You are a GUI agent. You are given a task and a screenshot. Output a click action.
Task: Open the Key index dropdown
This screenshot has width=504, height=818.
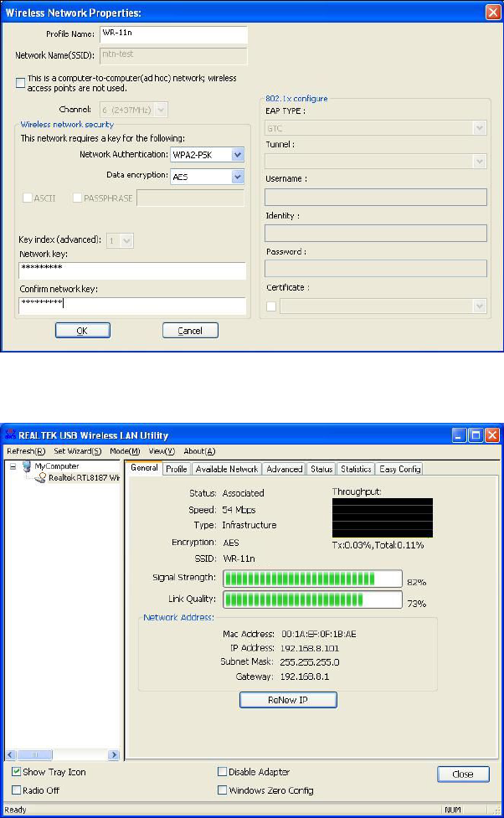click(126, 240)
